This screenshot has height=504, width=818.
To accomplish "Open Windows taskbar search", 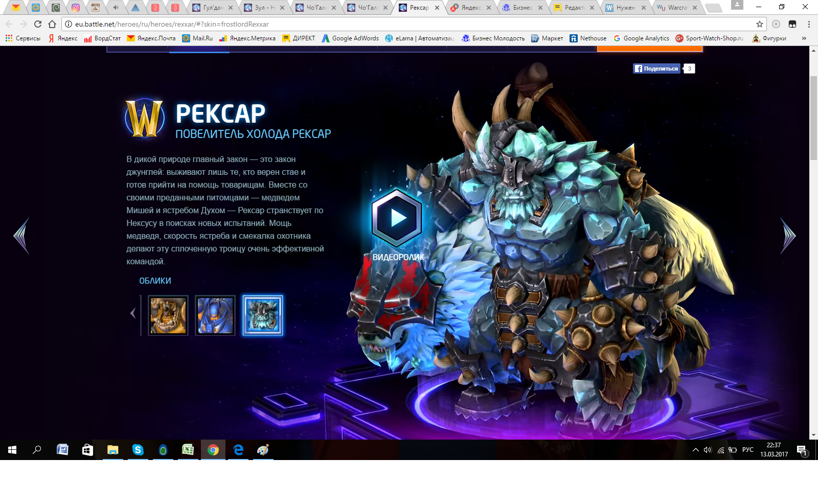I will (x=37, y=450).
